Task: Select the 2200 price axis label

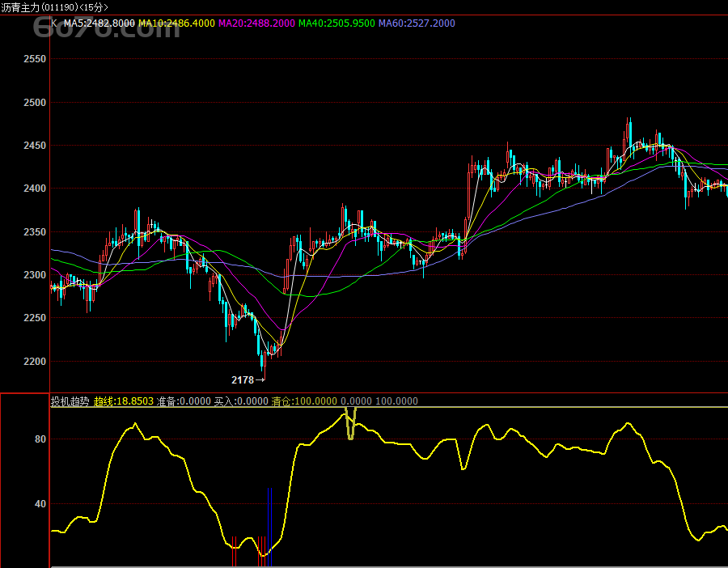Action: click(x=35, y=362)
